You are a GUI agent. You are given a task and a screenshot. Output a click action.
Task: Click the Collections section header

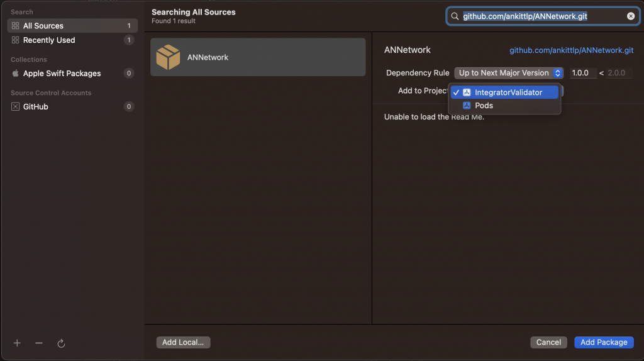tap(29, 60)
